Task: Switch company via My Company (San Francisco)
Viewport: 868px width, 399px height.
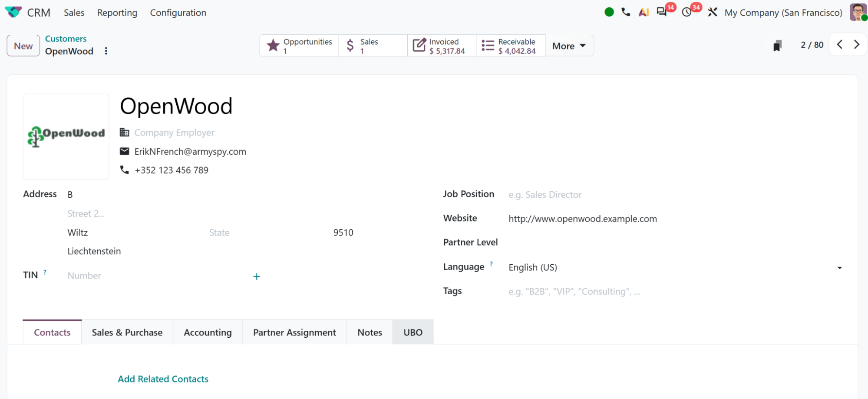Action: coord(783,13)
